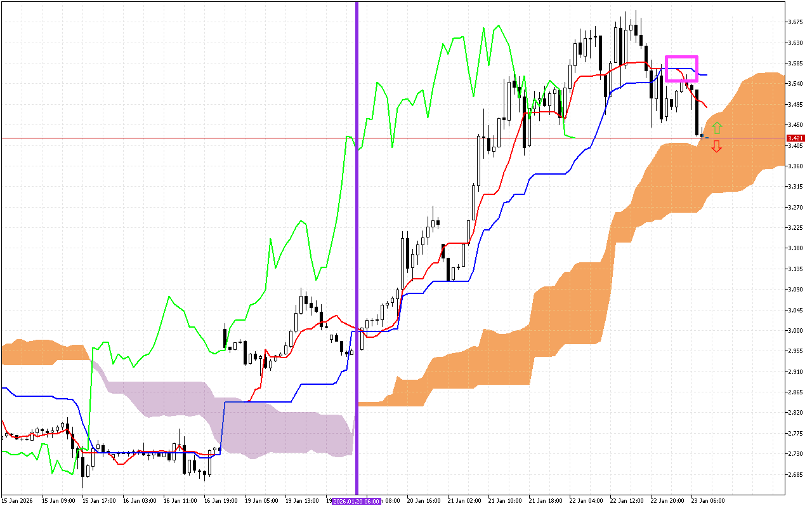The image size is (812, 508).
Task: Click the 20 Jan 16:00 time label
Action: 424,501
